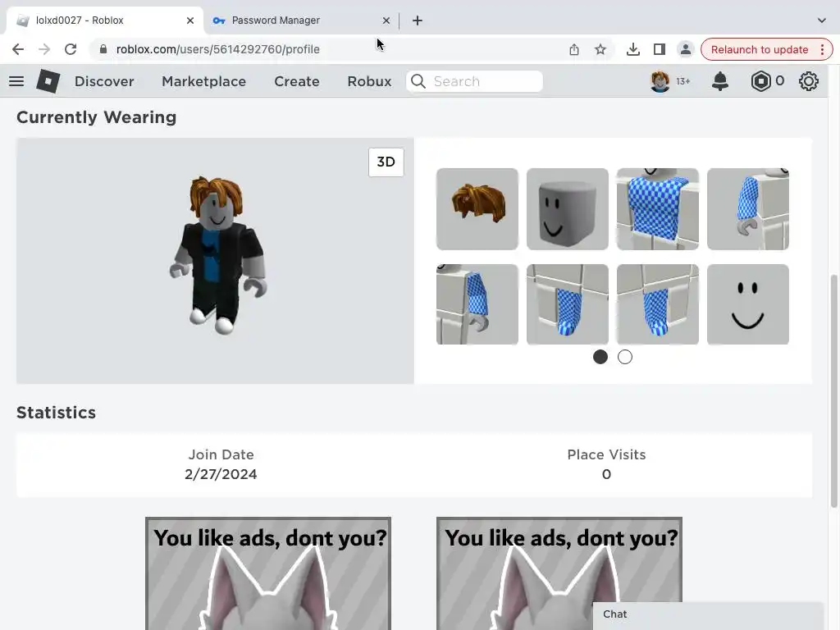The width and height of the screenshot is (840, 630).
Task: Close the lolxd0027 - Roblox tab
Action: coord(190,21)
